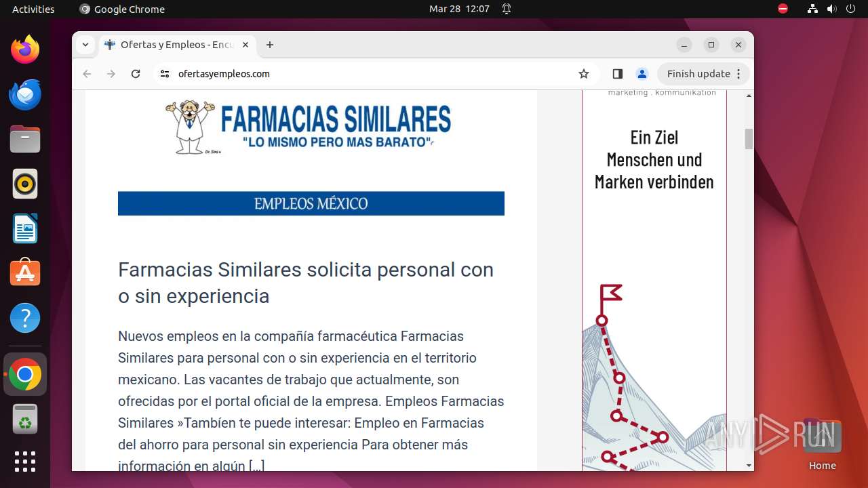Open the Chrome profile avatar
The height and width of the screenshot is (488, 868).
pyautogui.click(x=642, y=74)
